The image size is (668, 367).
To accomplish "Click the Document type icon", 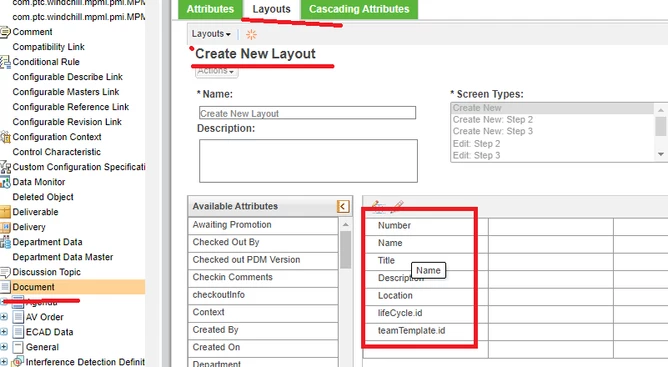I will coord(5,287).
